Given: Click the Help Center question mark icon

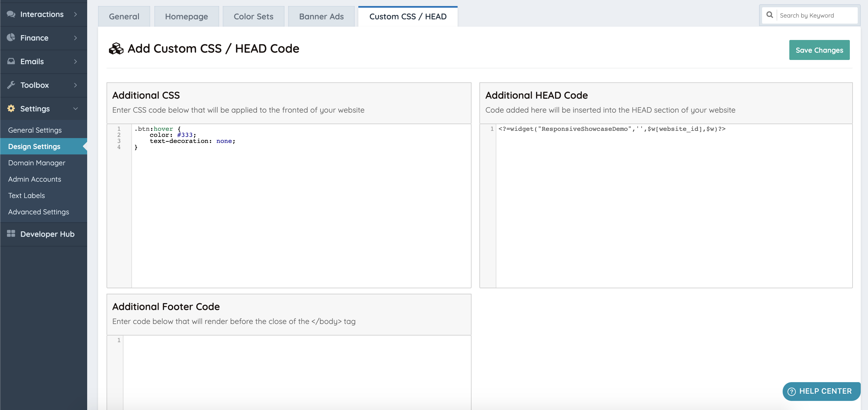Looking at the screenshot, I should click(791, 392).
